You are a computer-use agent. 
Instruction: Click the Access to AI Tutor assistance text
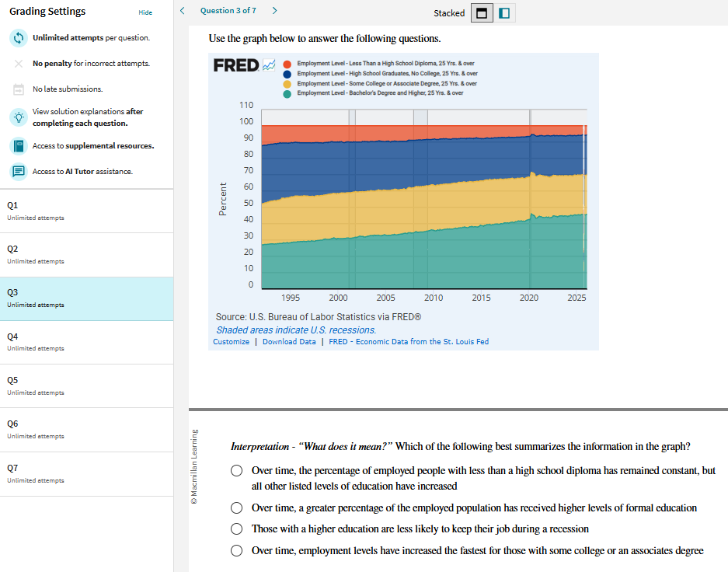pyautogui.click(x=82, y=172)
